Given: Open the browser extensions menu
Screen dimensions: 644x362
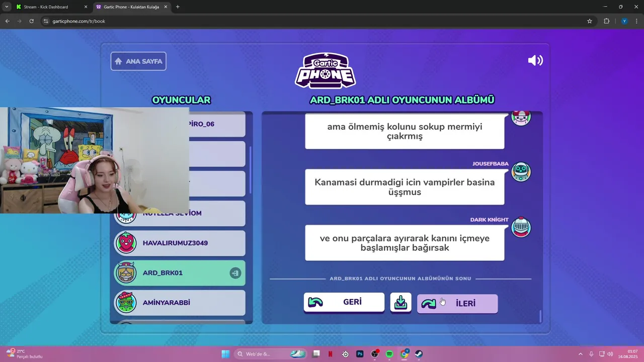Looking at the screenshot, I should 606,21.
